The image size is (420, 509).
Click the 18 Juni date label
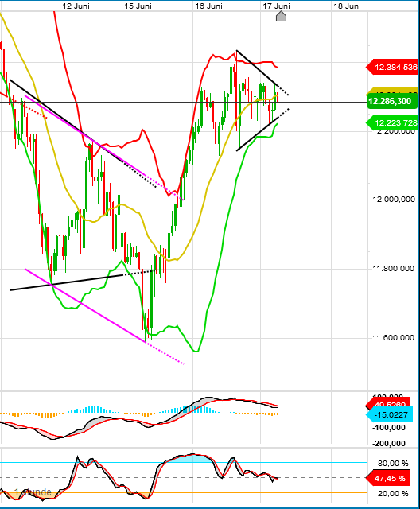(x=347, y=6)
